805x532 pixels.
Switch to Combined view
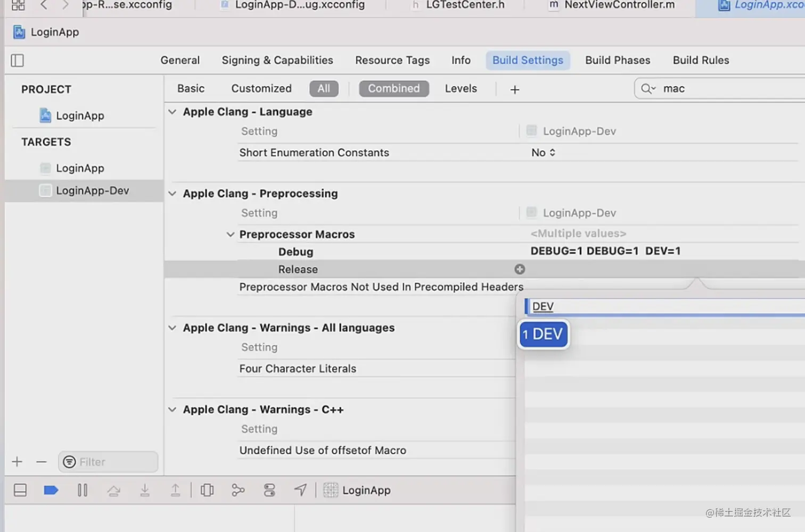click(x=394, y=88)
